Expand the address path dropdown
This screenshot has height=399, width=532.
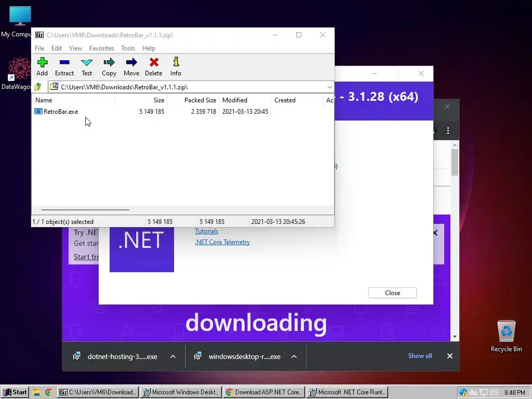tap(329, 87)
